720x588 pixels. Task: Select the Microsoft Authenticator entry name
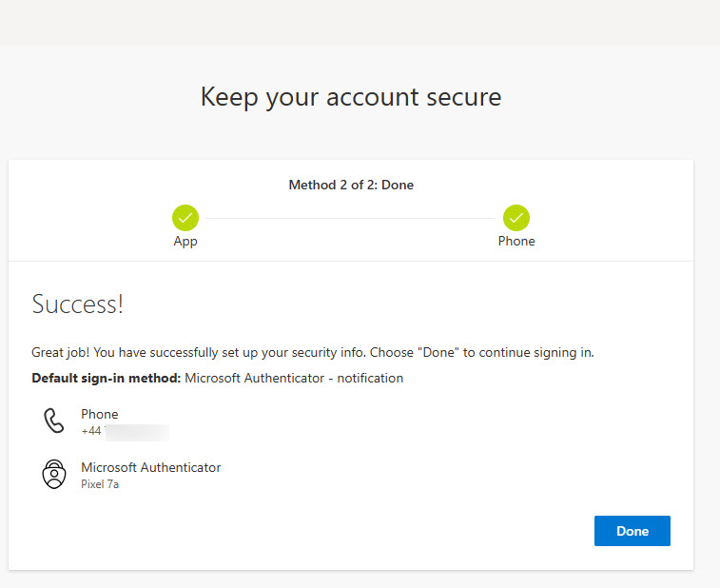pyautogui.click(x=150, y=467)
